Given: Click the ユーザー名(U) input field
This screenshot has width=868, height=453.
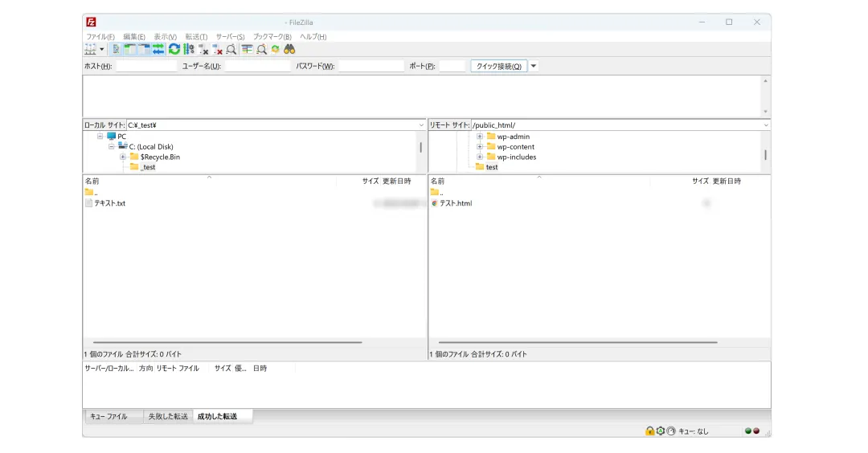Looking at the screenshot, I should [x=257, y=66].
